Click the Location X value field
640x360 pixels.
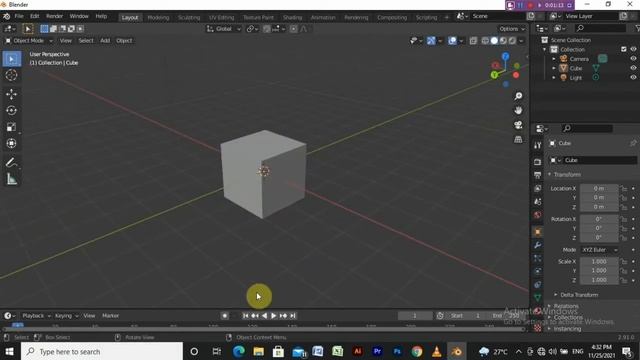coord(599,189)
